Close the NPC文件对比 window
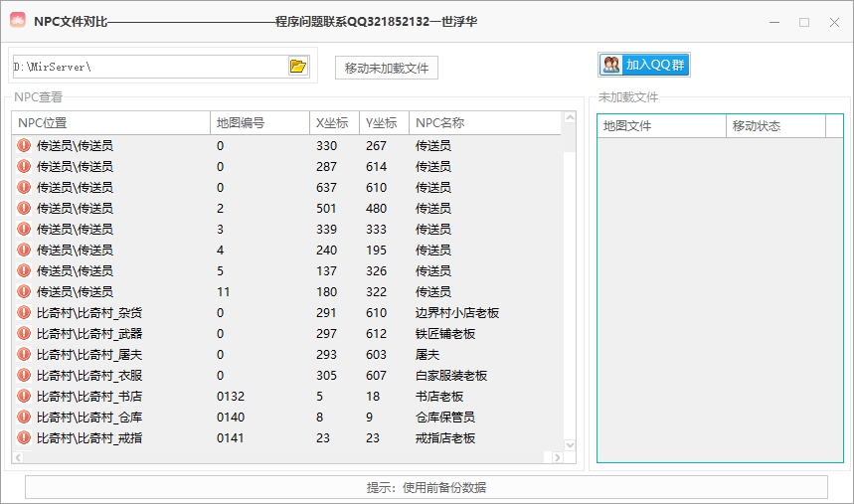 click(x=834, y=22)
